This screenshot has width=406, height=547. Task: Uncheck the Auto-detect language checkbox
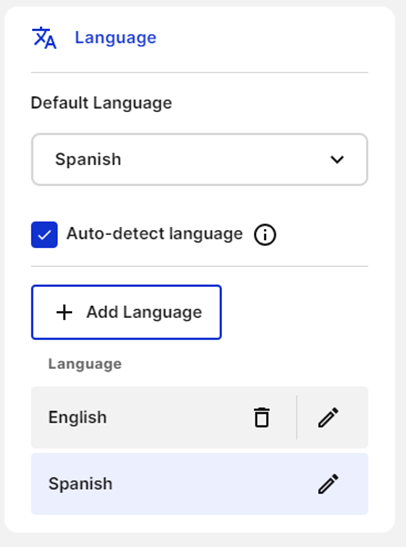(x=44, y=235)
